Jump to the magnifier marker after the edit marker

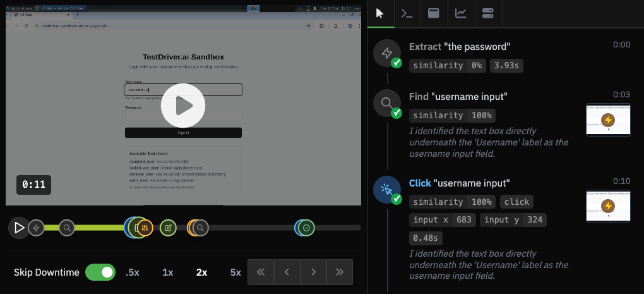(x=200, y=228)
